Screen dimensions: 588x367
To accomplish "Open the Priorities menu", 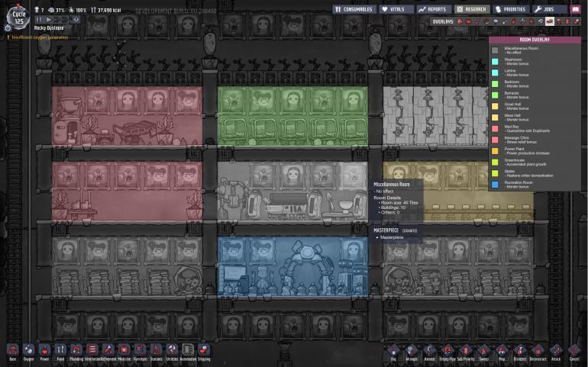I will (x=510, y=9).
